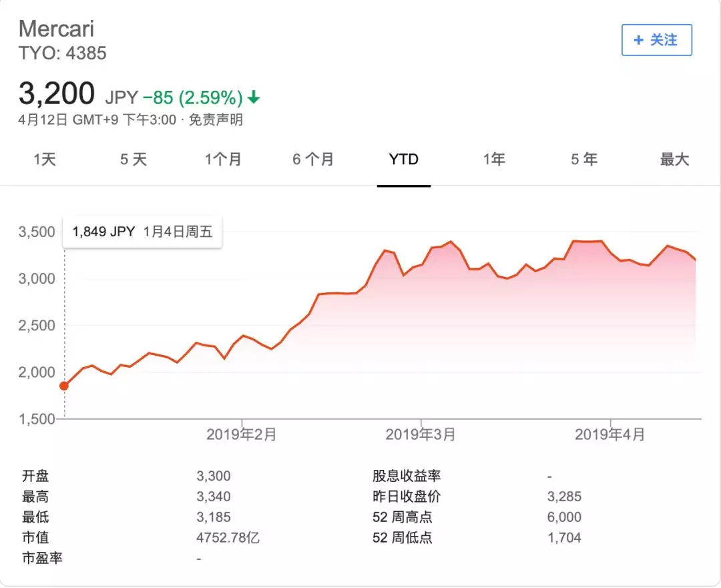Show the 最大 maximum range

tap(674, 160)
